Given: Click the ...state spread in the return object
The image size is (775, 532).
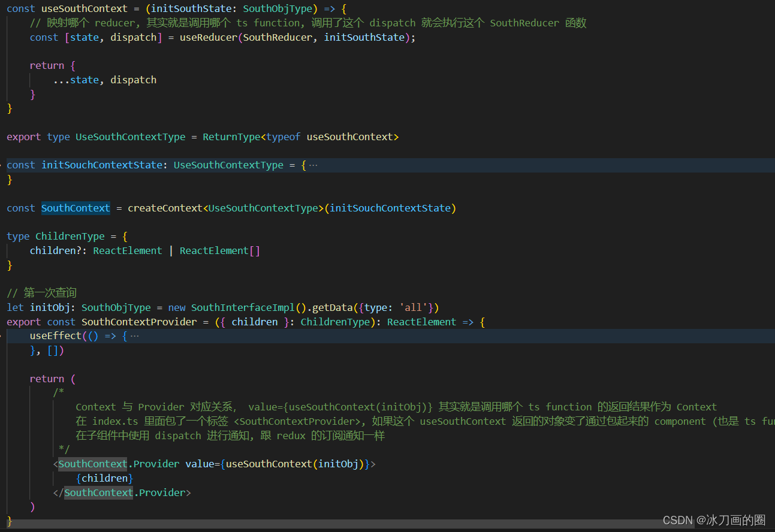Looking at the screenshot, I should 76,80.
